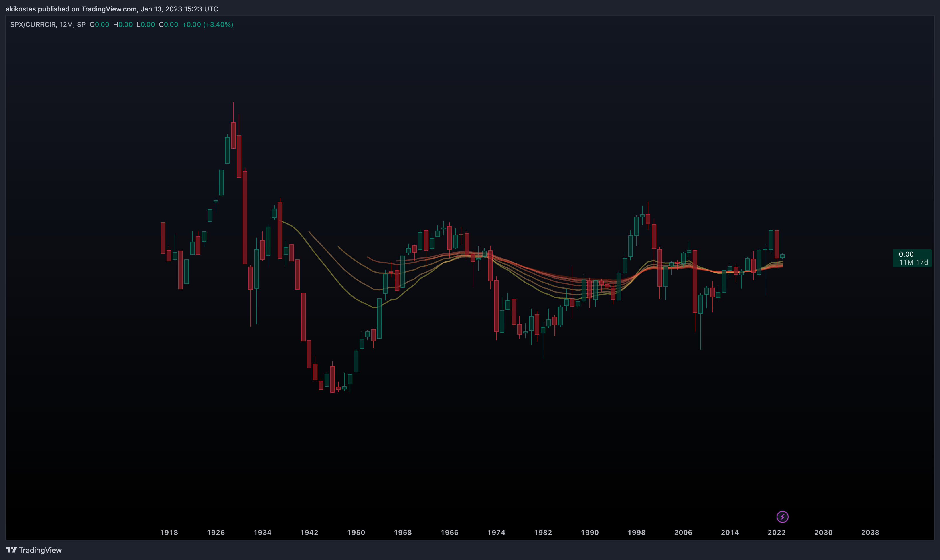Click the +0.00 (+3.40%) change value
Screen dimensions: 940x560
coord(207,25)
